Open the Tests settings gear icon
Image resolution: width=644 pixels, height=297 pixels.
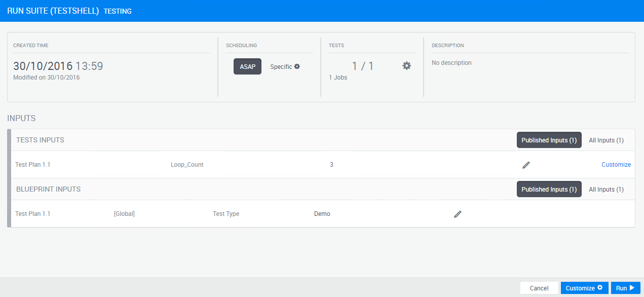pyautogui.click(x=406, y=66)
